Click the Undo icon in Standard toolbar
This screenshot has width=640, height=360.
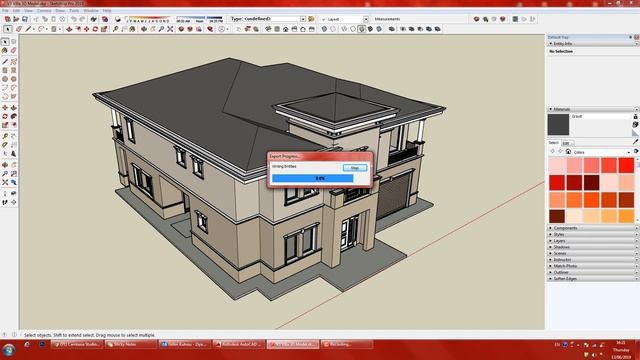coord(73,19)
